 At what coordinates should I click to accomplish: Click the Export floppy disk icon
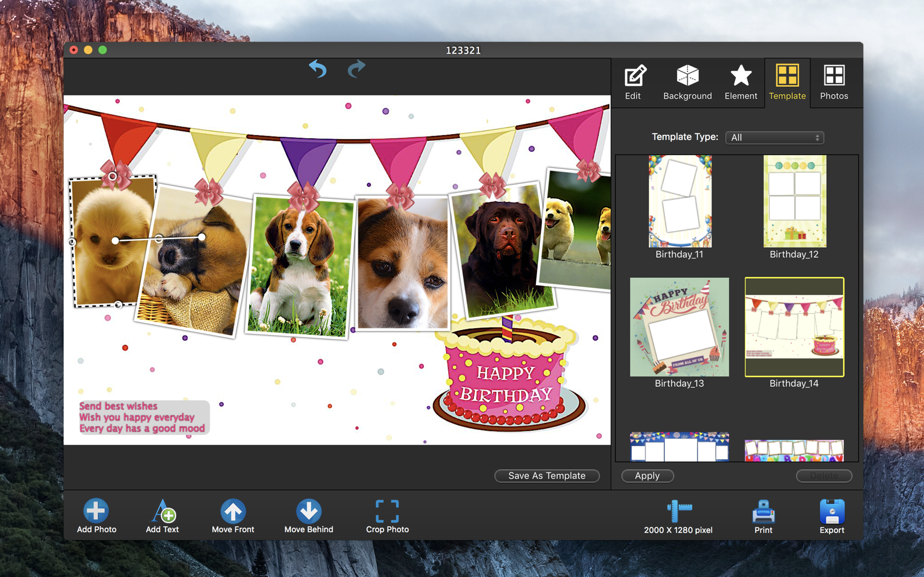(x=832, y=511)
